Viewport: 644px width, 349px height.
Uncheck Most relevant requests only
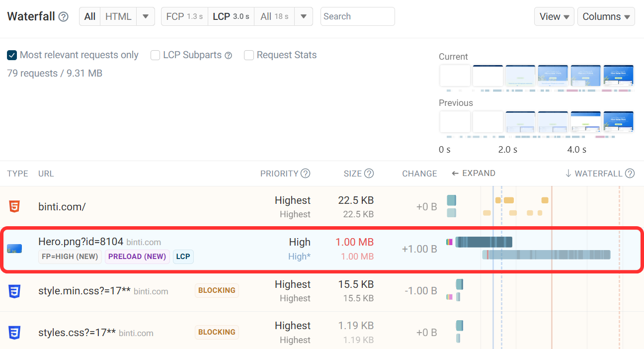pos(12,55)
